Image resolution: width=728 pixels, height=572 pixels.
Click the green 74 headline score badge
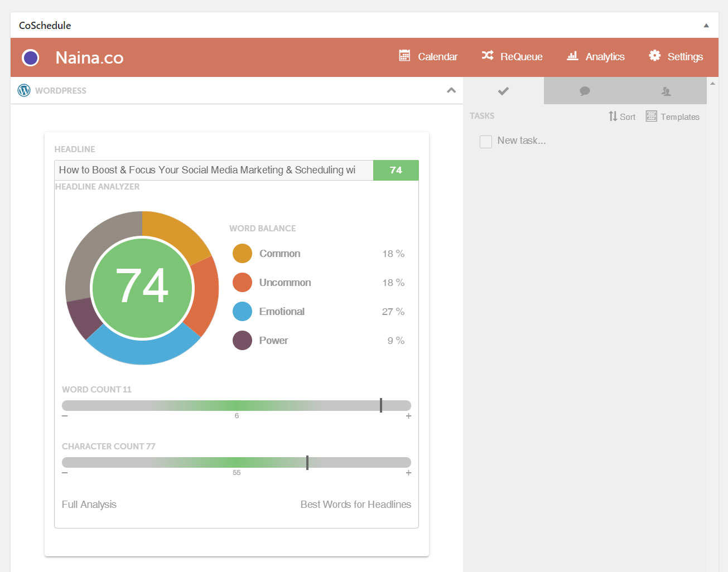[396, 170]
